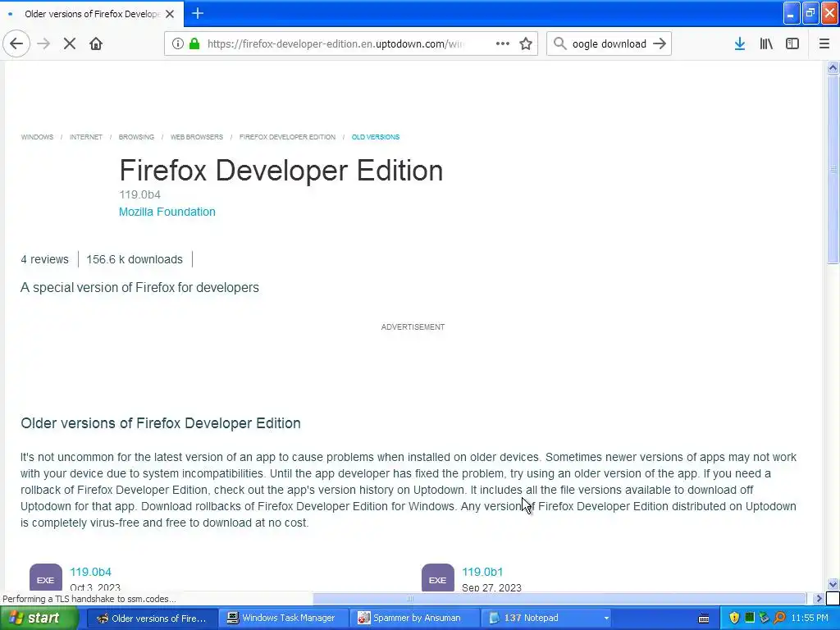Viewport: 840px width, 630px height.
Task: Click the horizontal scrollbar thumb
Action: [559, 598]
